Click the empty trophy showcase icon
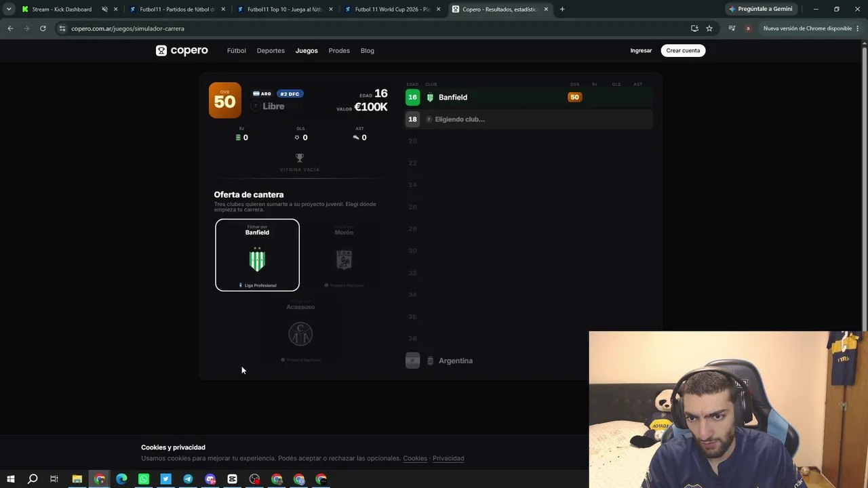868x488 pixels. pos(300,157)
